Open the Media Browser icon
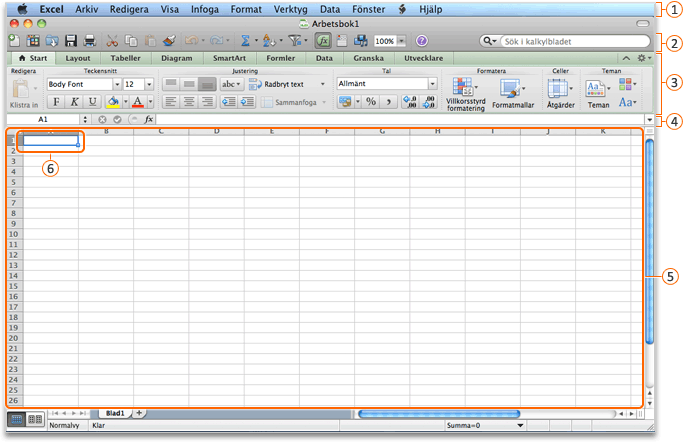 [x=360, y=41]
